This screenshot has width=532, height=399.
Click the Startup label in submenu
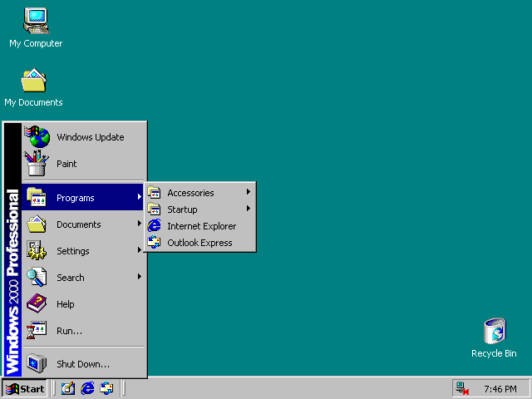(182, 209)
